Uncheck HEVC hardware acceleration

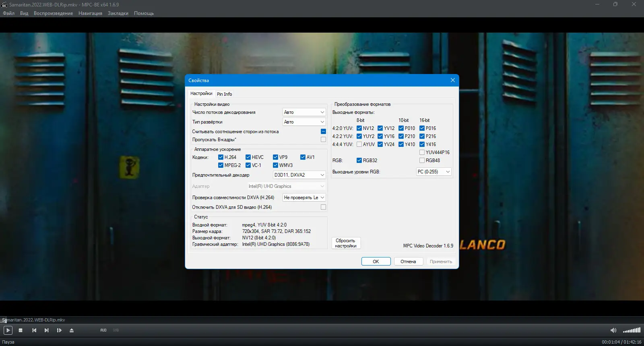pyautogui.click(x=248, y=157)
